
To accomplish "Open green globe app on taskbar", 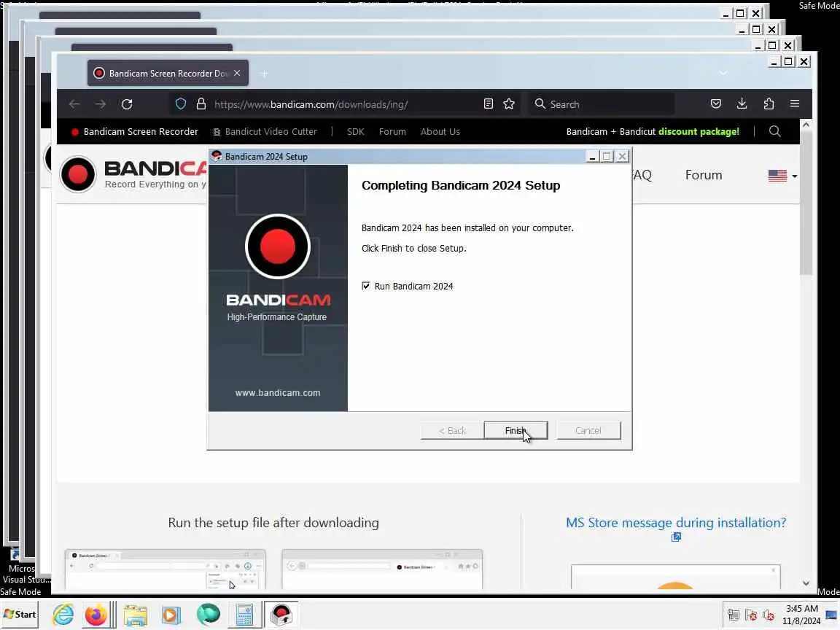I will pos(208,615).
